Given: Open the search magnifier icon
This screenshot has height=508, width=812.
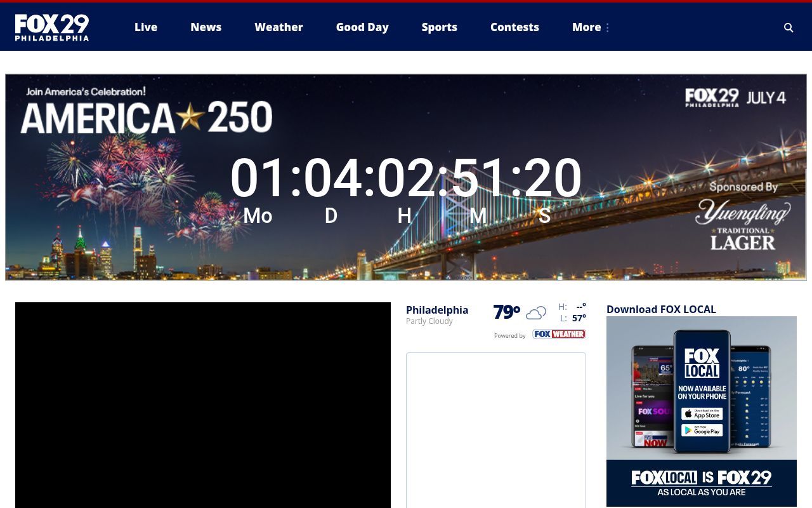Looking at the screenshot, I should click(x=789, y=27).
